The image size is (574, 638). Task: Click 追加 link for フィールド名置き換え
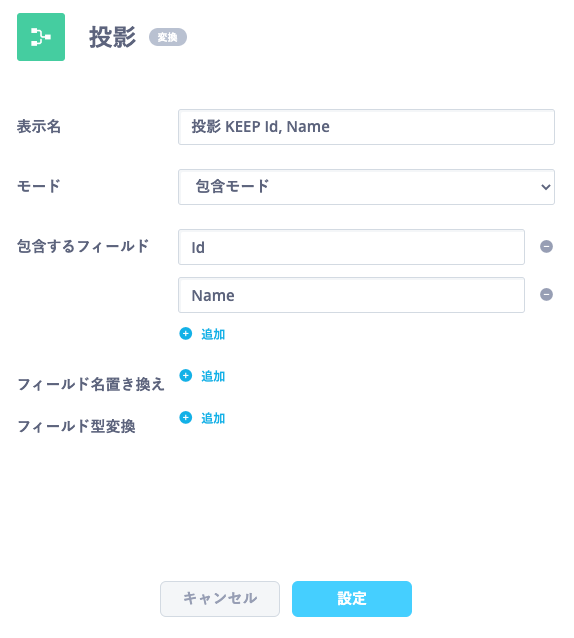coord(213,376)
